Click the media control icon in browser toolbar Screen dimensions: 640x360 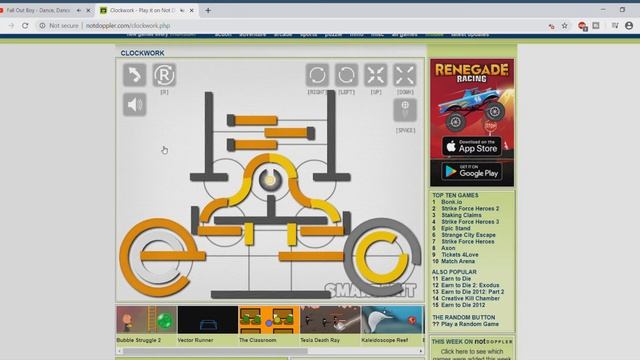pos(615,26)
